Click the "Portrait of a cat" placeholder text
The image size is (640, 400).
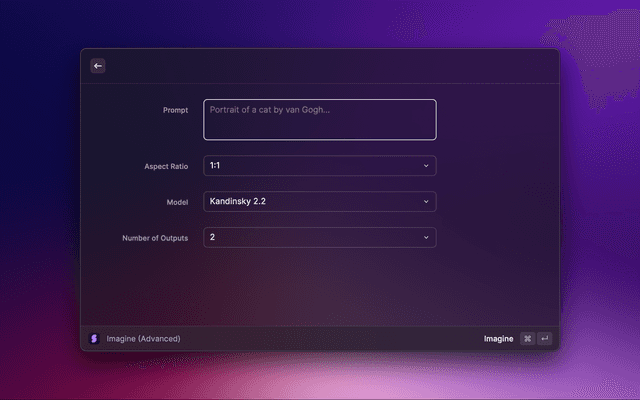point(269,110)
